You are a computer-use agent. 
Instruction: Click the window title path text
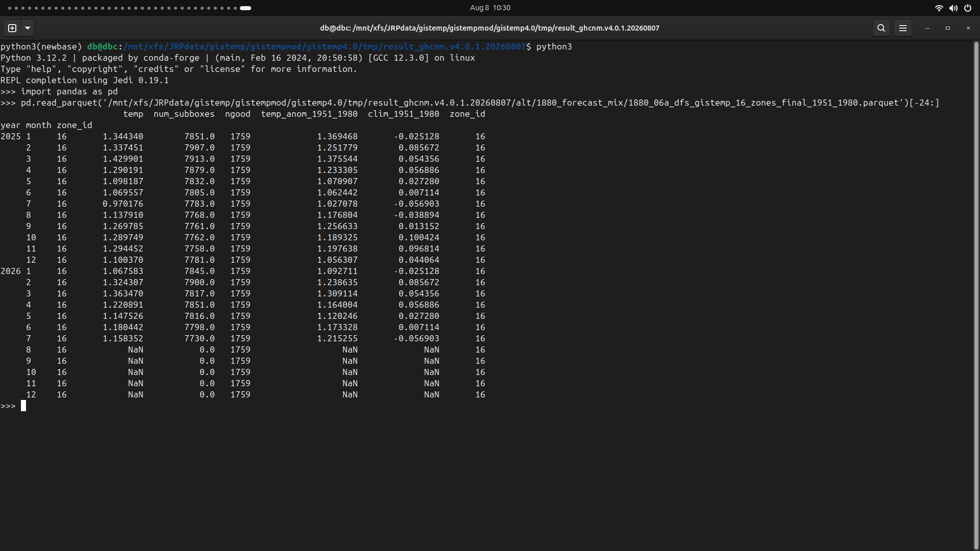(489, 28)
